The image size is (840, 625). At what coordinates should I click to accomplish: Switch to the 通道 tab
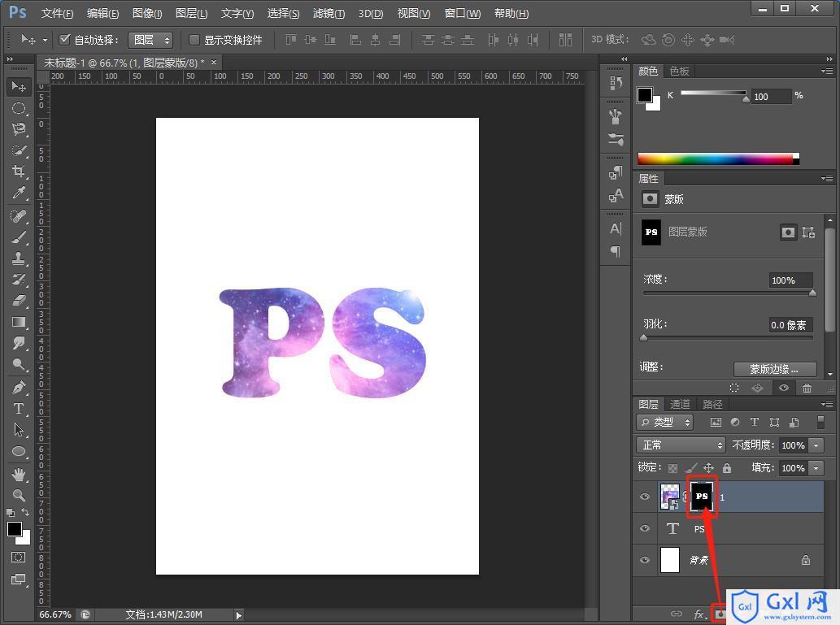pyautogui.click(x=680, y=405)
